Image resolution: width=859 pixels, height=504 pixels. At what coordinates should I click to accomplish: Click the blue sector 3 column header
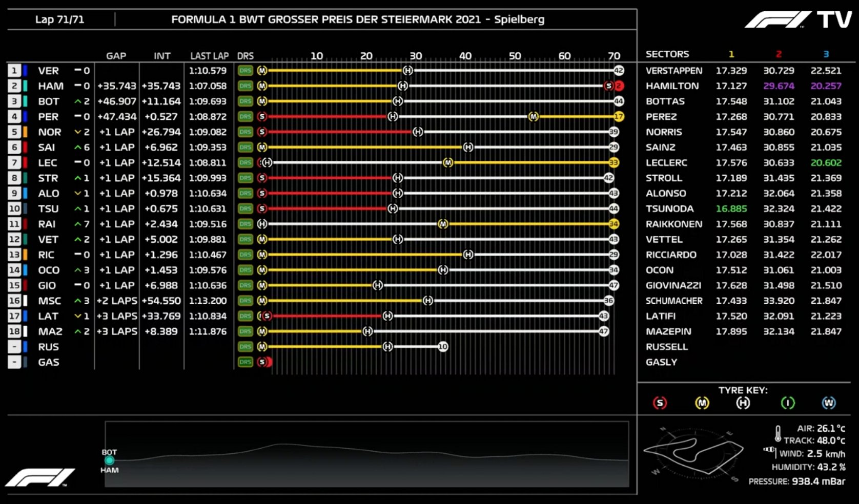[x=826, y=54]
